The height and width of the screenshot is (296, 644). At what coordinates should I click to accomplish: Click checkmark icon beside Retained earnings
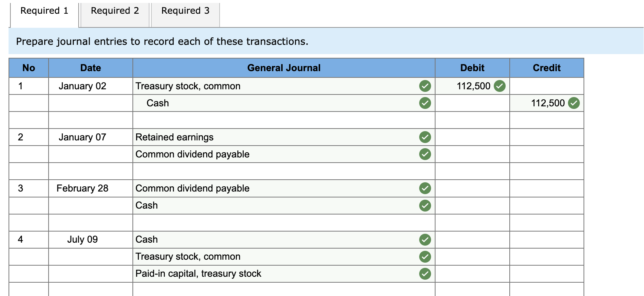point(425,137)
